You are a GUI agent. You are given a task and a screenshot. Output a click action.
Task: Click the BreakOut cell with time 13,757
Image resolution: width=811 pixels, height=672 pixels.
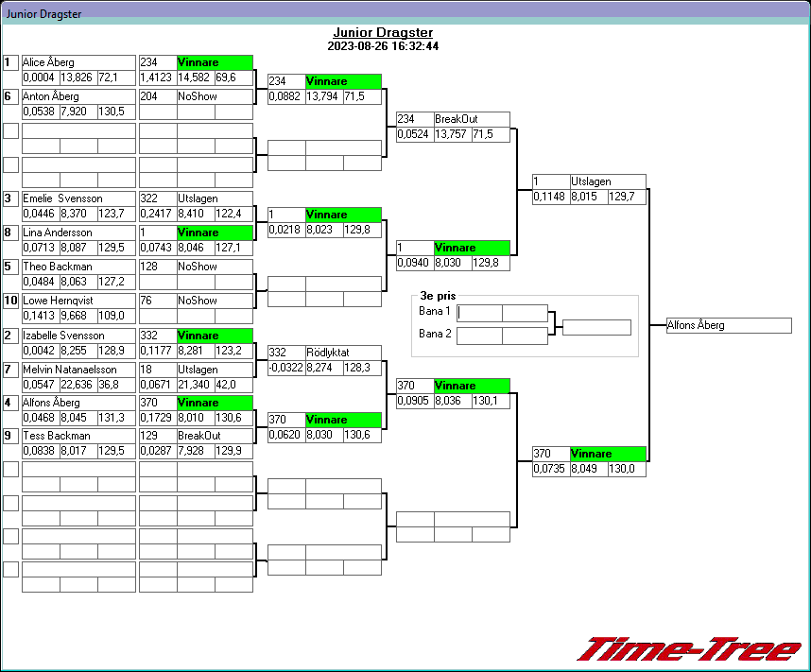[472, 119]
